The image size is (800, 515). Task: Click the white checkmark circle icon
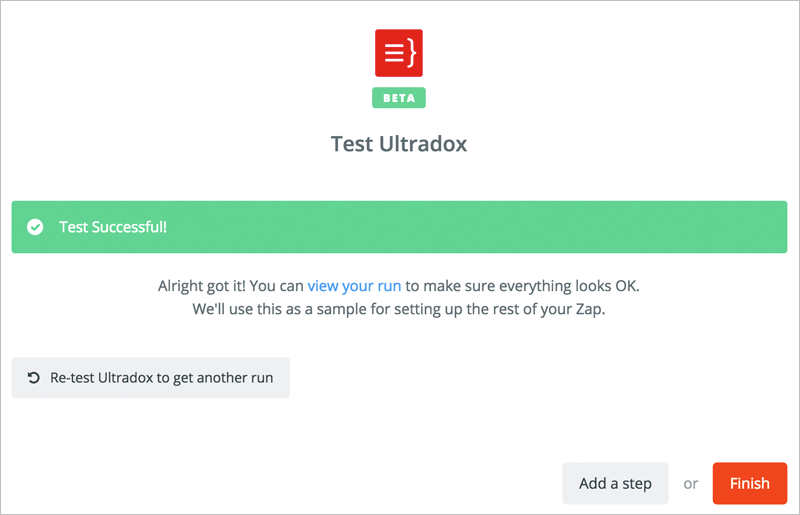[x=35, y=227]
